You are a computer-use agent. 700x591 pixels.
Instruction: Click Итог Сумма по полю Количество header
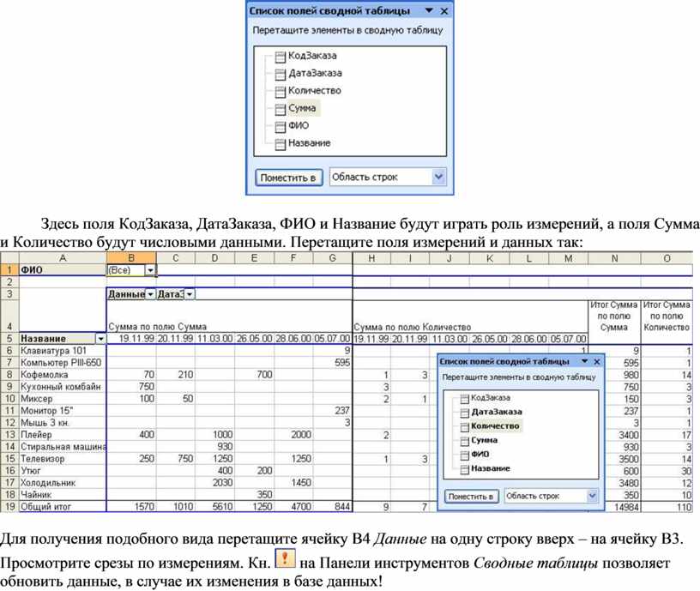click(x=667, y=316)
